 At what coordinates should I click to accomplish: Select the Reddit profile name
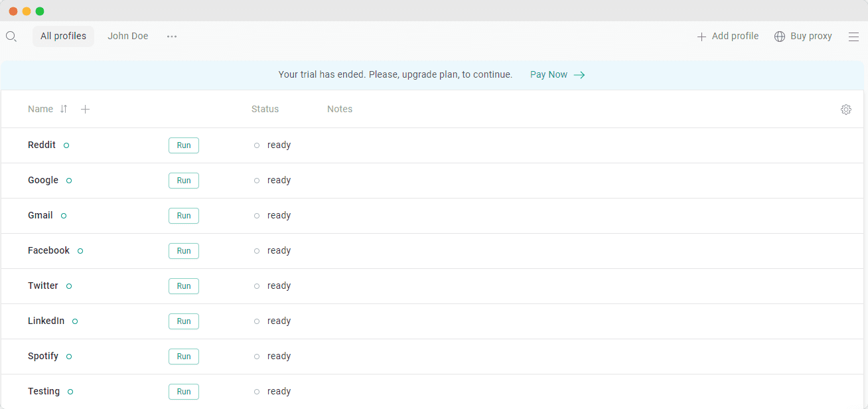(42, 145)
